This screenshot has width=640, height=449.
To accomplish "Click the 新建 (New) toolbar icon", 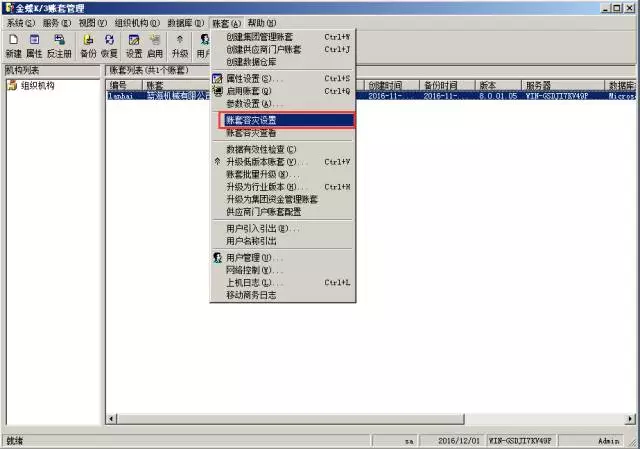I will click(x=13, y=45).
